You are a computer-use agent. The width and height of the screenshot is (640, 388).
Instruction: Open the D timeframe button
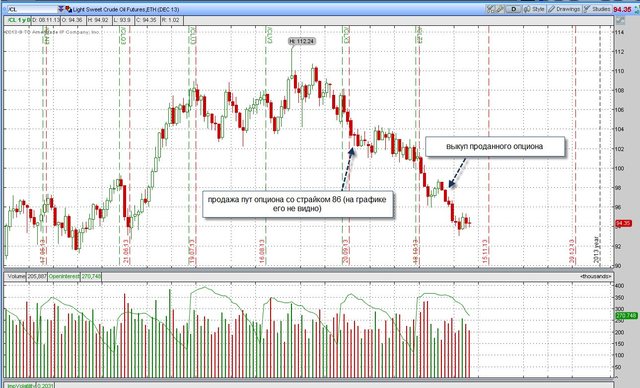(513, 9)
